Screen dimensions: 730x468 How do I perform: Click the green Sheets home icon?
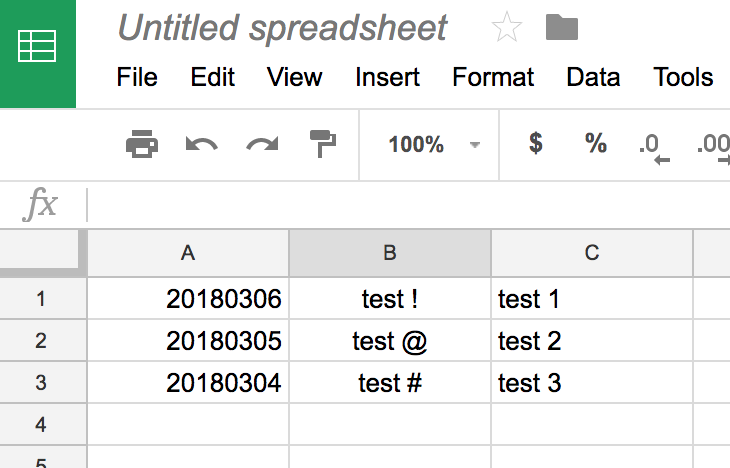[38, 48]
